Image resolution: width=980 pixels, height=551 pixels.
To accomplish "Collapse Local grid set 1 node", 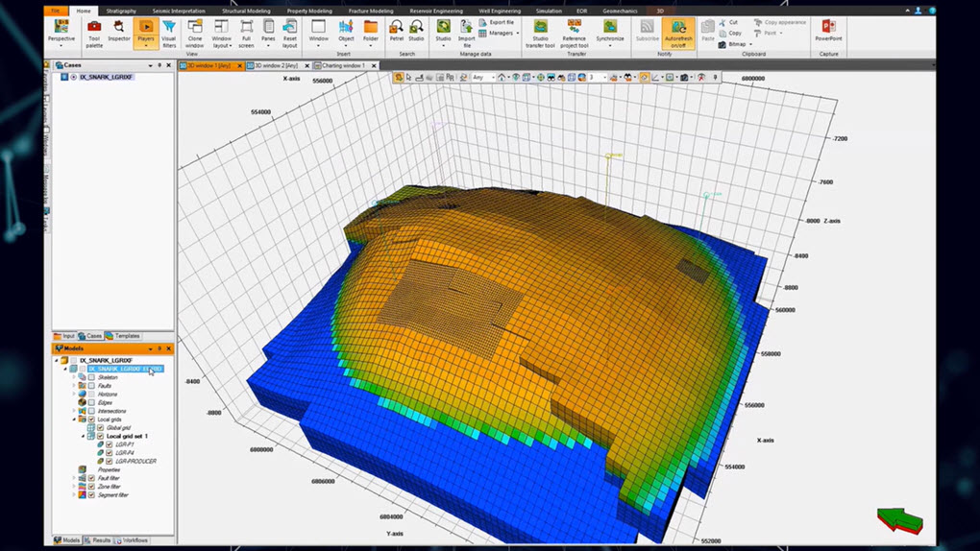I will [84, 436].
